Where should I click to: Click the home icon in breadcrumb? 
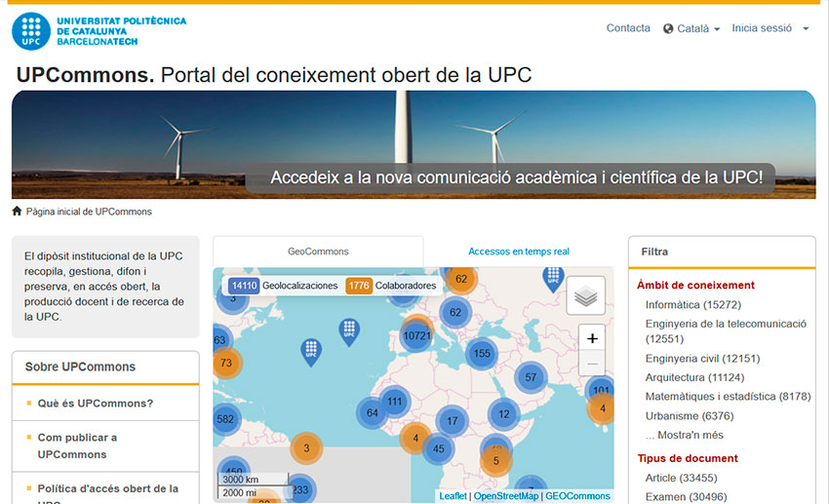coord(17,212)
